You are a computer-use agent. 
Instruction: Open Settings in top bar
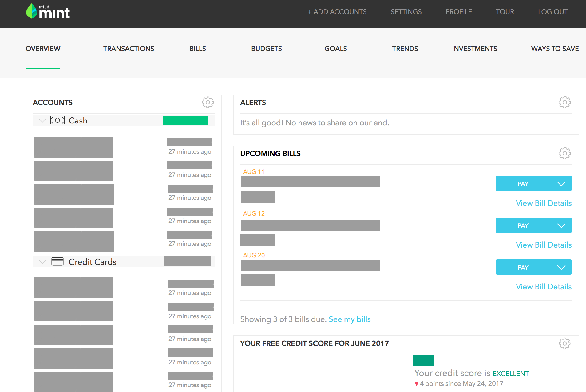406,12
